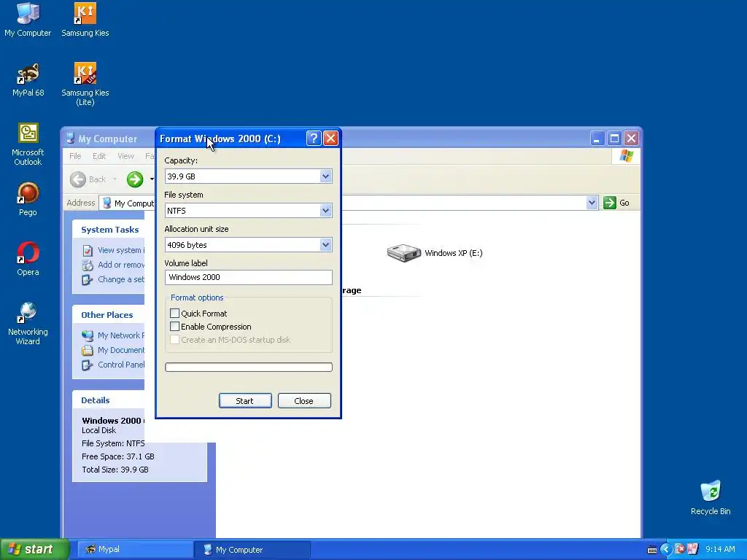Open the Address bar dropdown arrow

pyautogui.click(x=592, y=203)
